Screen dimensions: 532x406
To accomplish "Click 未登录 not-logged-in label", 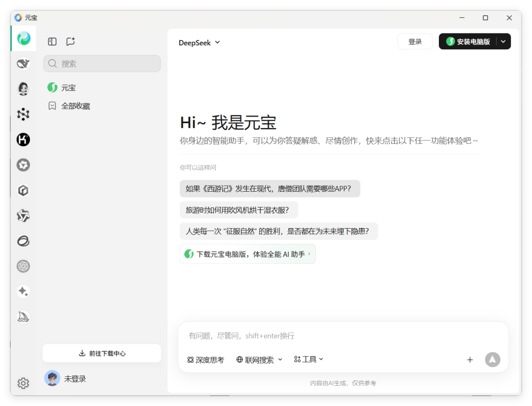I will click(x=75, y=378).
